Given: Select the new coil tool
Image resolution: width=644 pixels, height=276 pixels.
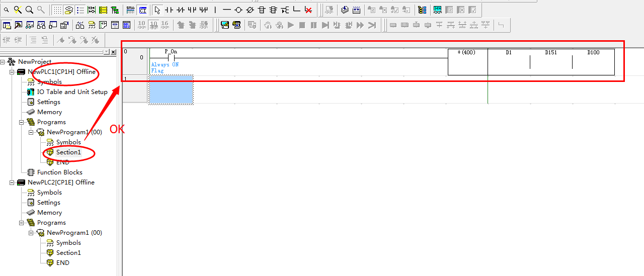Looking at the screenshot, I should pyautogui.click(x=238, y=10).
